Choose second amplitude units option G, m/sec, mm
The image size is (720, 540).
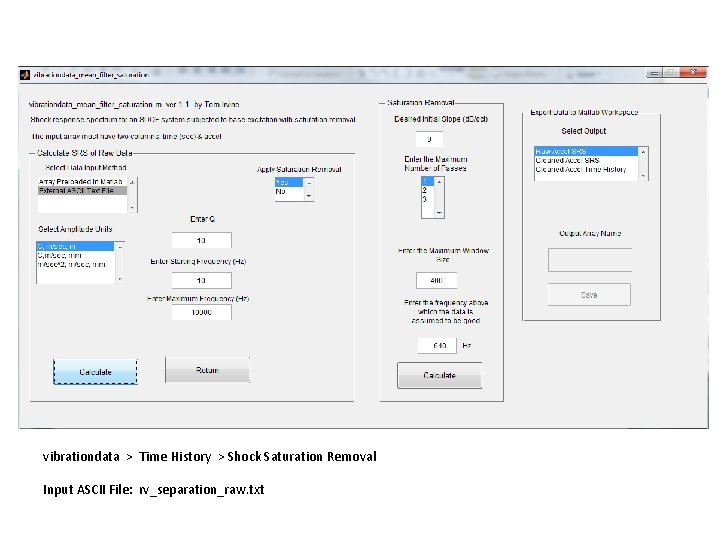(x=75, y=255)
